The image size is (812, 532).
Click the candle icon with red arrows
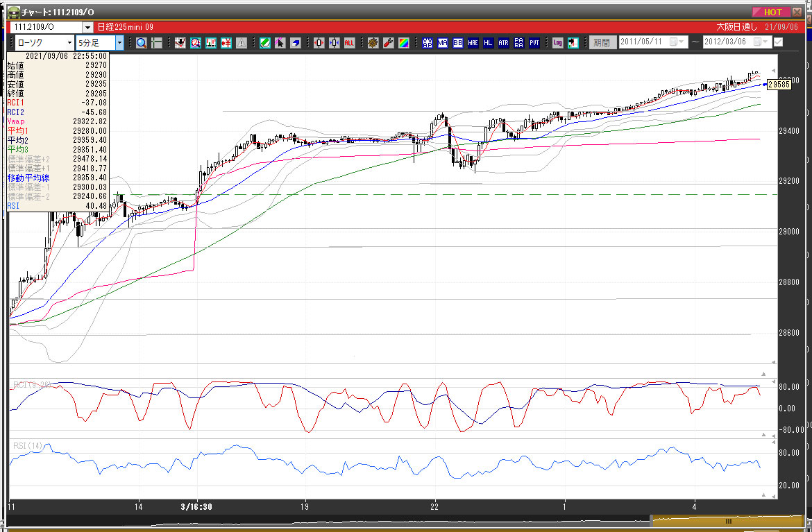(x=319, y=43)
